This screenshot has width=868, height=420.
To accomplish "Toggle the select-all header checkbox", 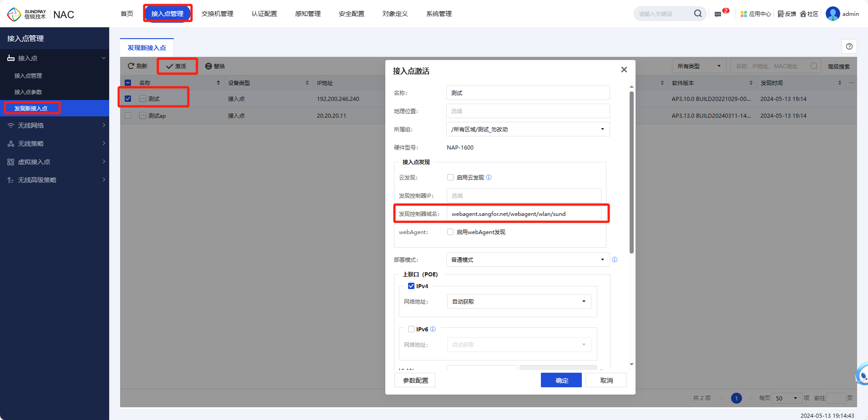I will (128, 83).
